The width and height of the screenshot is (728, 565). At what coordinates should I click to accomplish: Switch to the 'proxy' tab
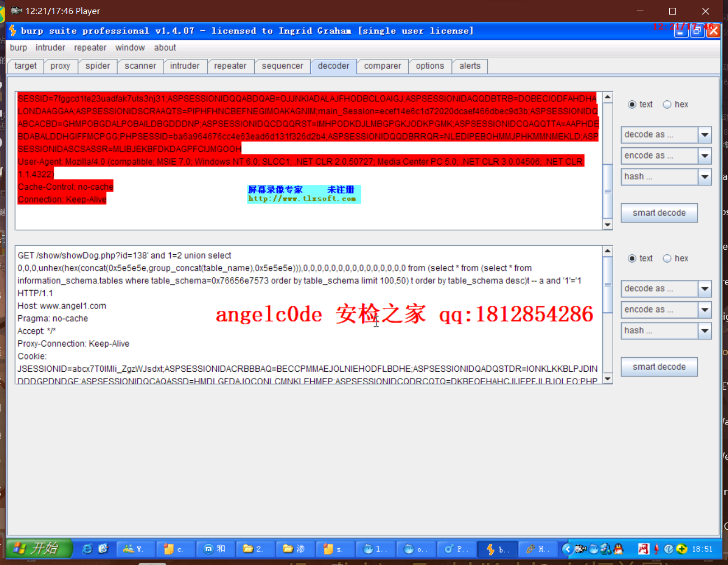[x=60, y=66]
